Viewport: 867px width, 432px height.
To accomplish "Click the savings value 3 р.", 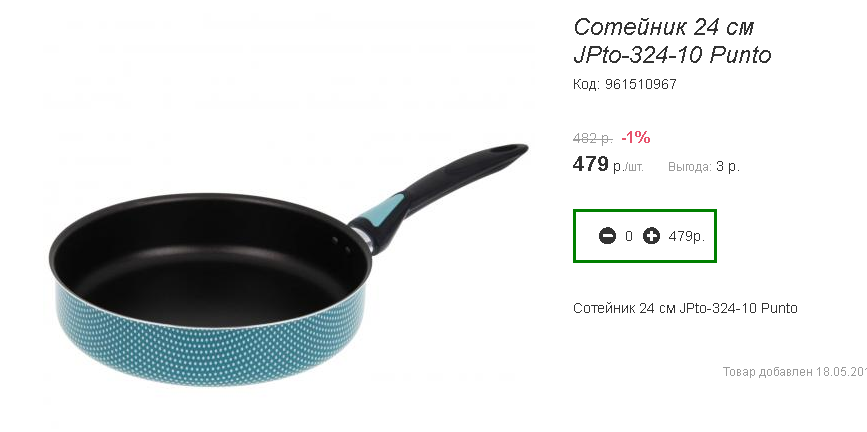I will pyautogui.click(x=728, y=166).
